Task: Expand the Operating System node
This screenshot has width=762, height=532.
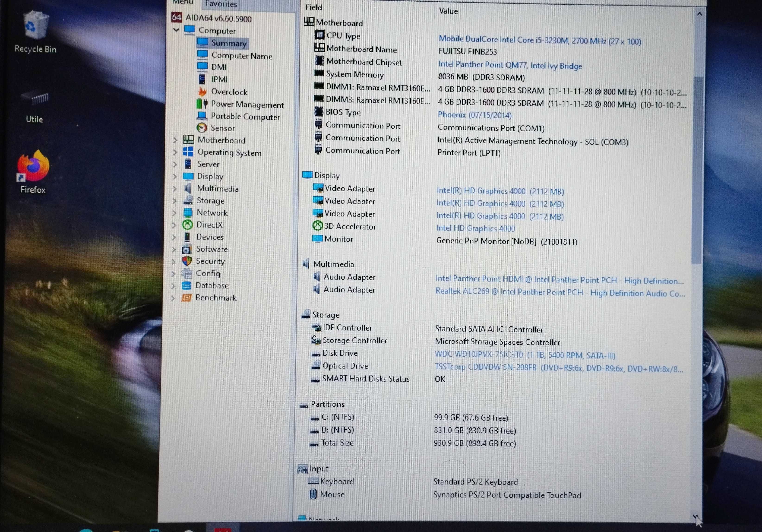Action: pyautogui.click(x=175, y=152)
